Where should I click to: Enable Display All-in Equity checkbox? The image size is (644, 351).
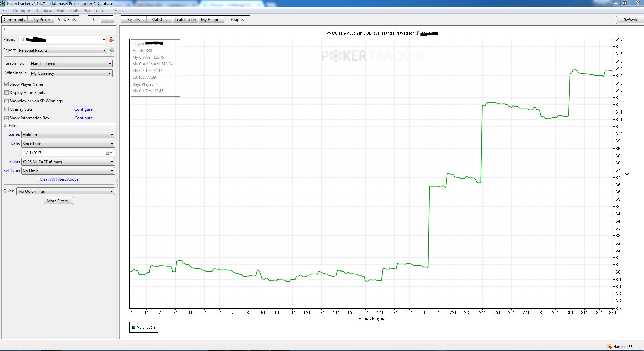(6, 93)
